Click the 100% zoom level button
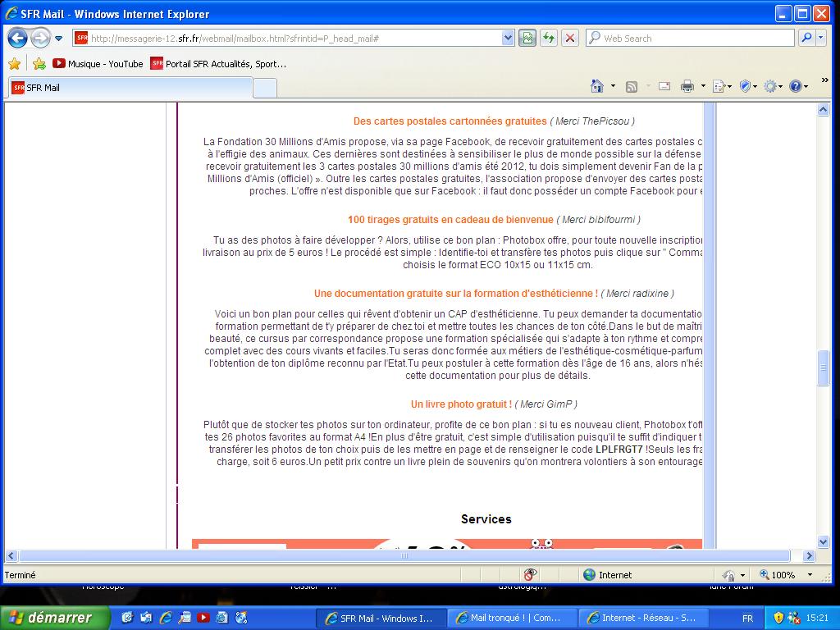This screenshot has width=840, height=630. click(778, 575)
